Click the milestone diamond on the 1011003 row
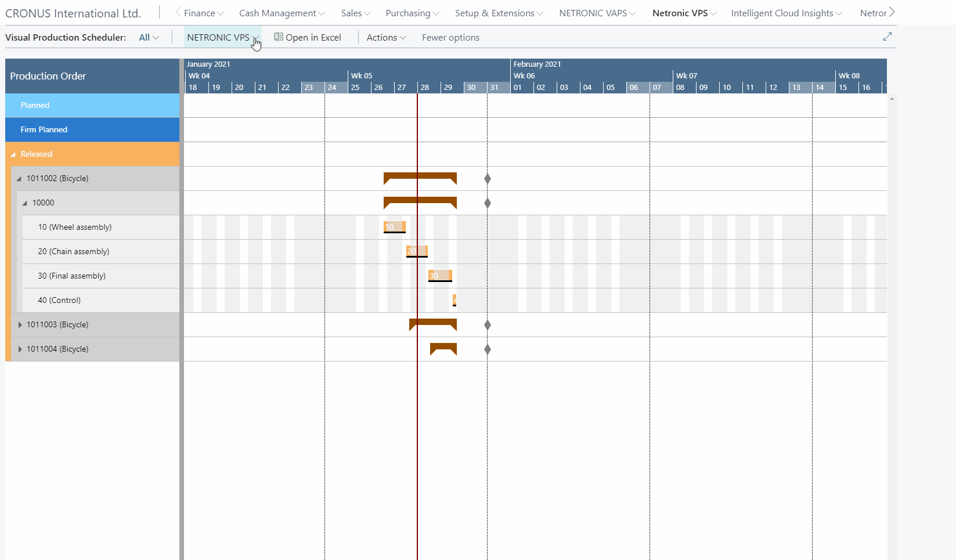This screenshot has width=956, height=560. 488,325
